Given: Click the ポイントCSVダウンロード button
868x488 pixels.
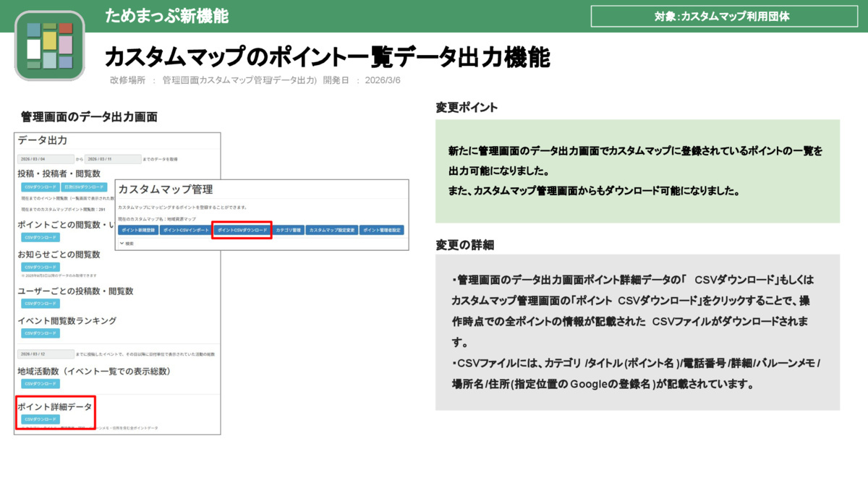Looking at the screenshot, I should pyautogui.click(x=242, y=230).
